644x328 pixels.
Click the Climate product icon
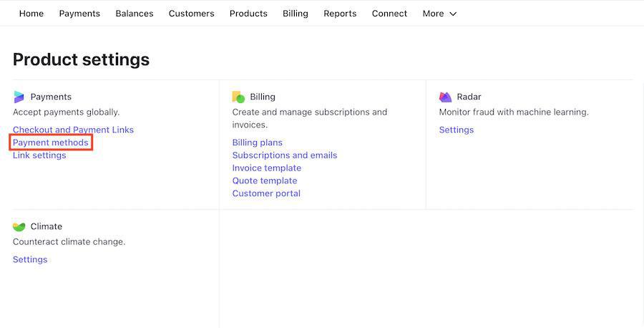[19, 226]
